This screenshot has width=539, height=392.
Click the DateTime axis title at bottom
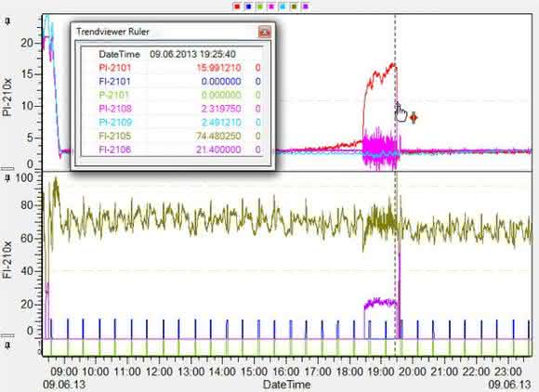click(286, 385)
